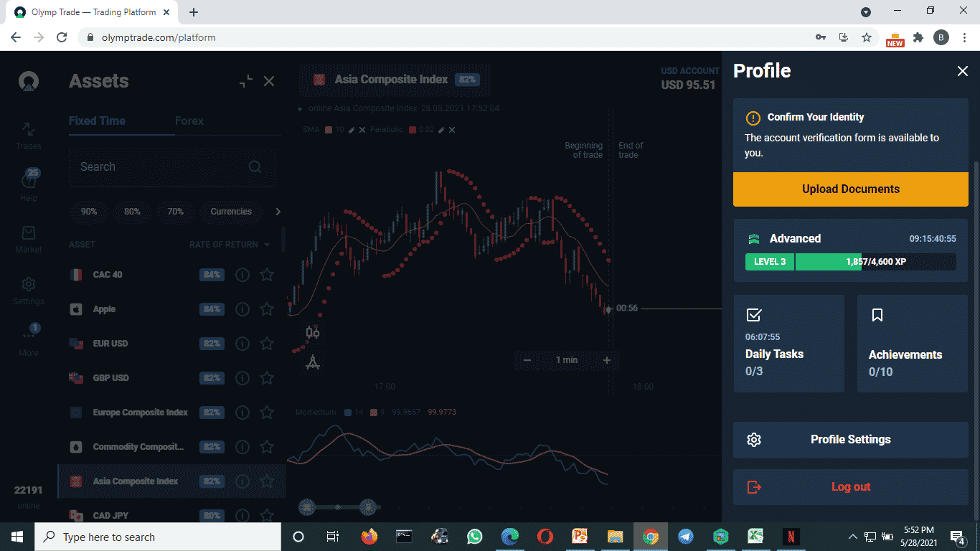Screen dimensions: 980x551
Task: Click the Confirm Your Identity warning icon
Action: tap(753, 118)
